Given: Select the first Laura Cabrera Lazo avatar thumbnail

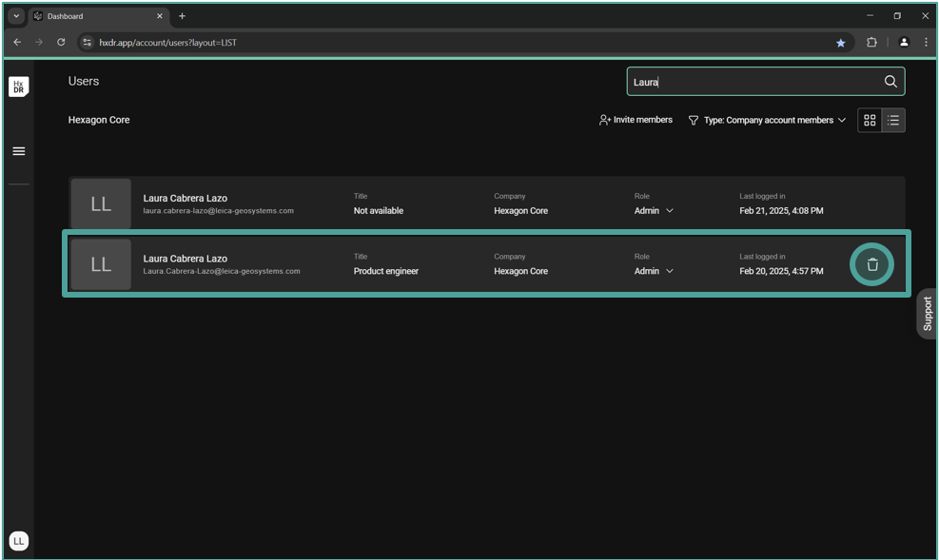Looking at the screenshot, I should pos(101,203).
